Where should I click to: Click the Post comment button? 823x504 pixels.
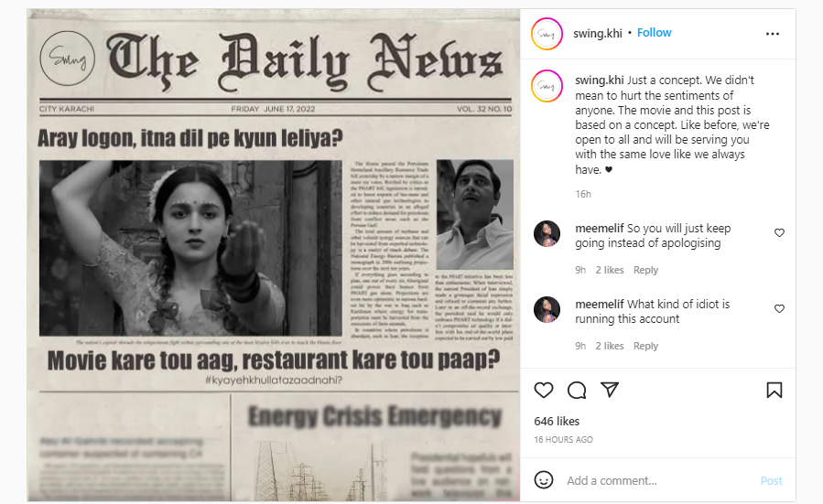point(771,480)
